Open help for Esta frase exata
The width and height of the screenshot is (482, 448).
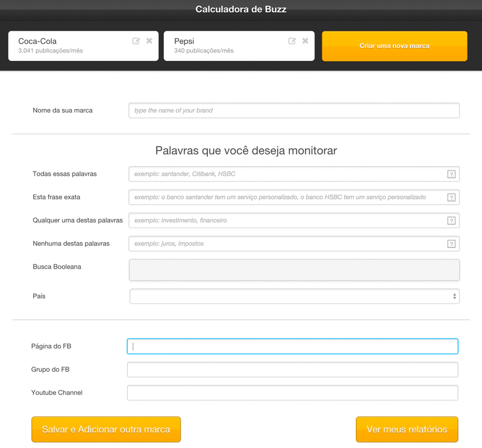pyautogui.click(x=451, y=198)
